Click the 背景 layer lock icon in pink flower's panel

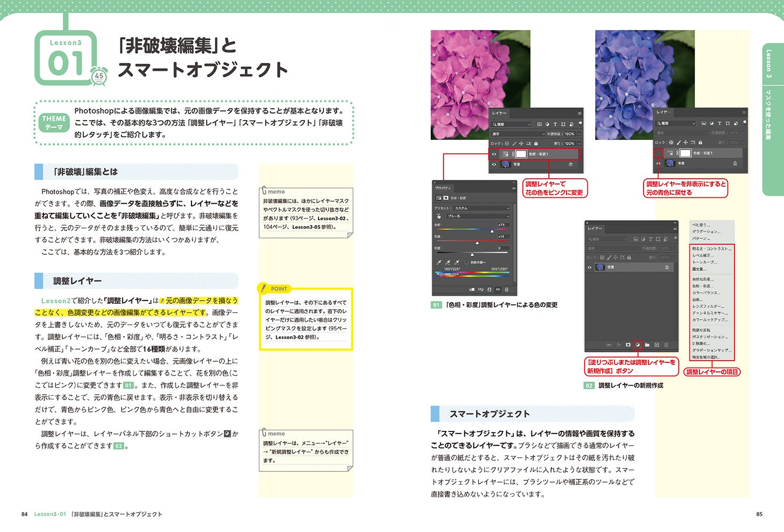(571, 165)
